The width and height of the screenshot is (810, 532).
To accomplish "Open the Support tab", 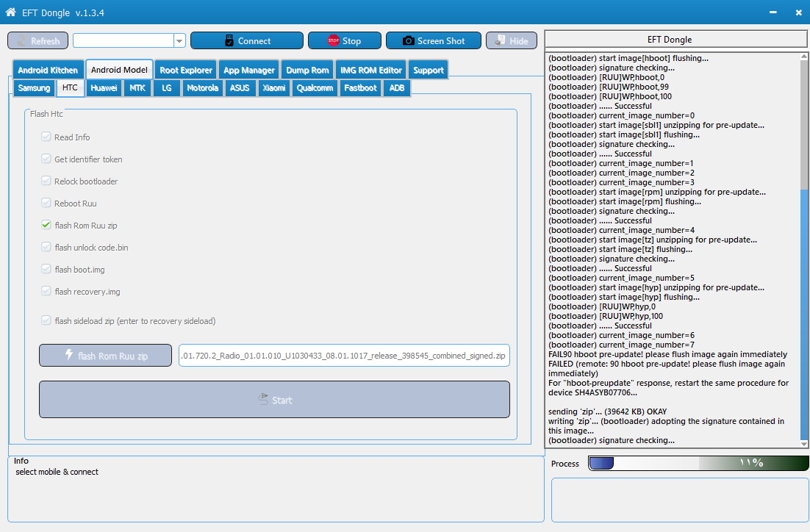I will point(429,71).
